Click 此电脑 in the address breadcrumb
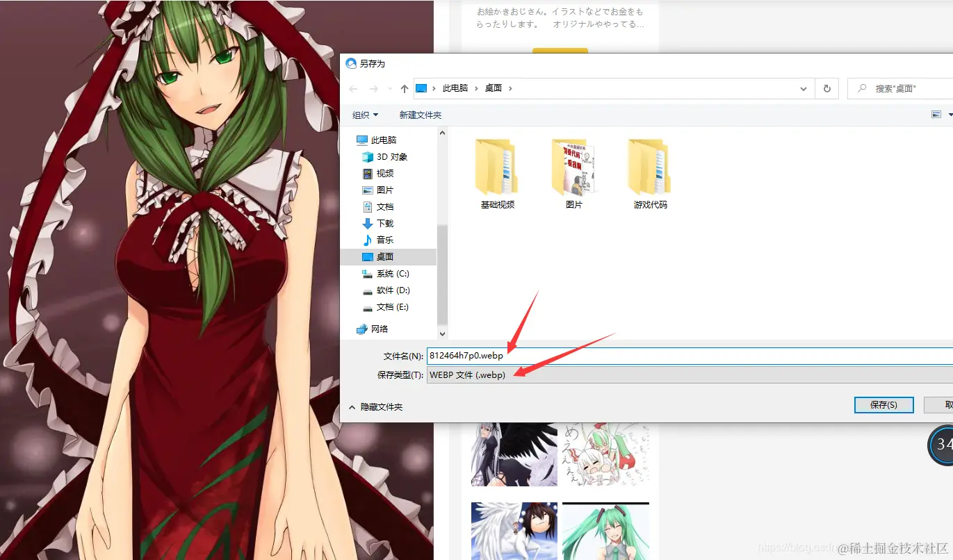Viewport: 953px width, 560px height. click(x=455, y=88)
